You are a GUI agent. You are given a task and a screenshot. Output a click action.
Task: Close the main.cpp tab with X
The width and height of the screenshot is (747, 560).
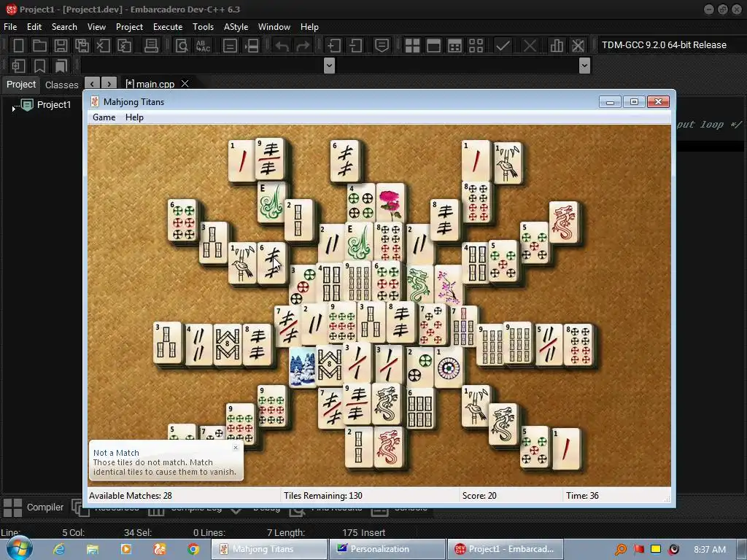[185, 83]
